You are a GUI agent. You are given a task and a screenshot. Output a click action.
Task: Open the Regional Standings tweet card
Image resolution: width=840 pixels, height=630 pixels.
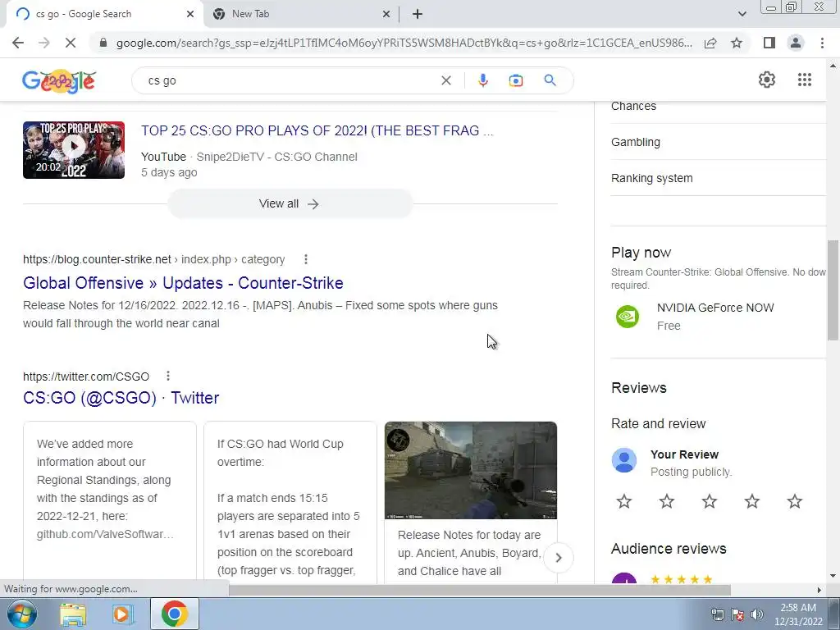coord(110,502)
